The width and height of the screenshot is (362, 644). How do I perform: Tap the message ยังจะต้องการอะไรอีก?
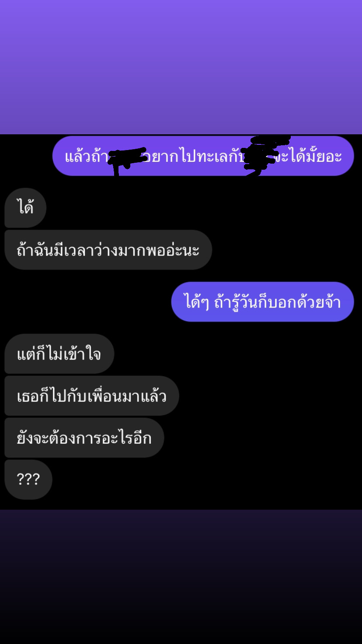84,437
